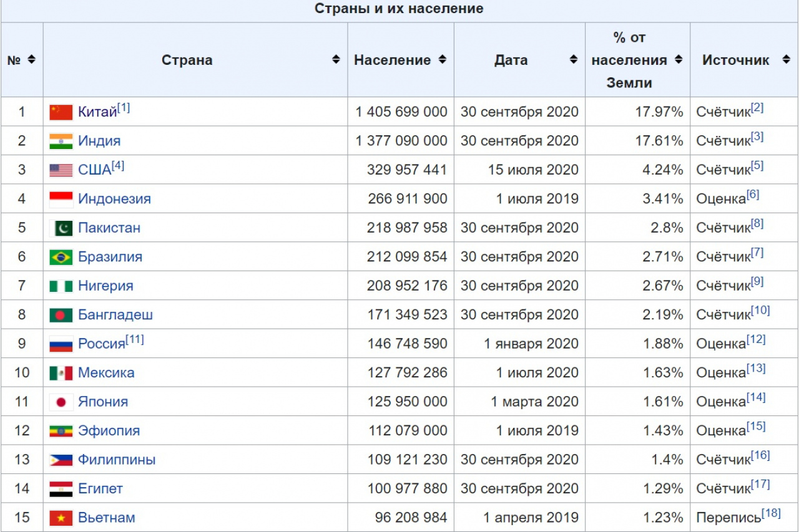Click the Vietnam flag icon
The height and width of the screenshot is (532, 799).
click(x=61, y=518)
